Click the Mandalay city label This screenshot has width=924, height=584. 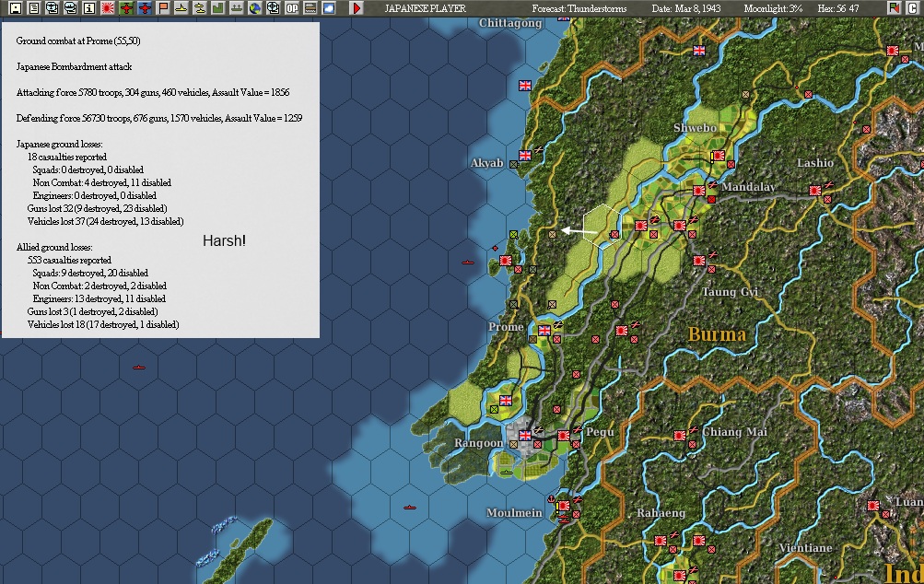(x=748, y=187)
